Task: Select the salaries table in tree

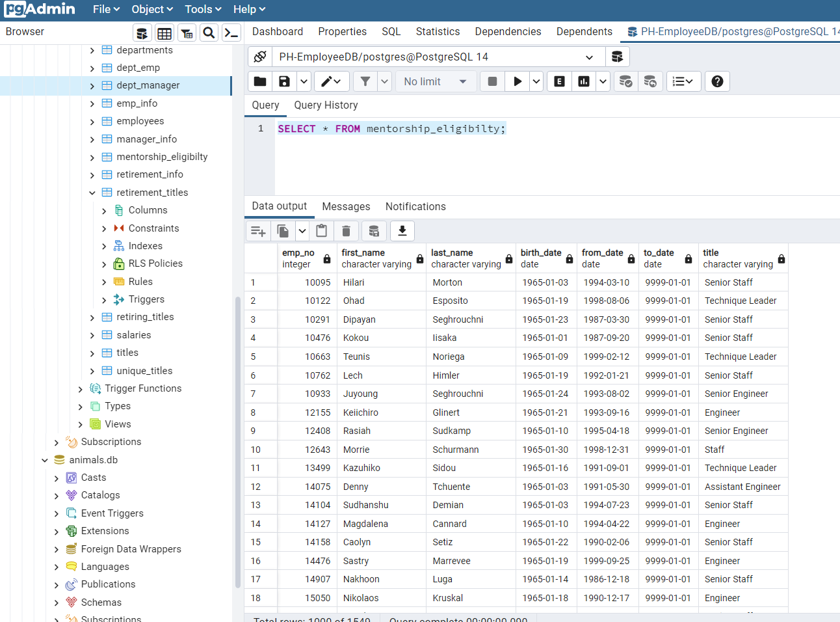Action: tap(133, 335)
